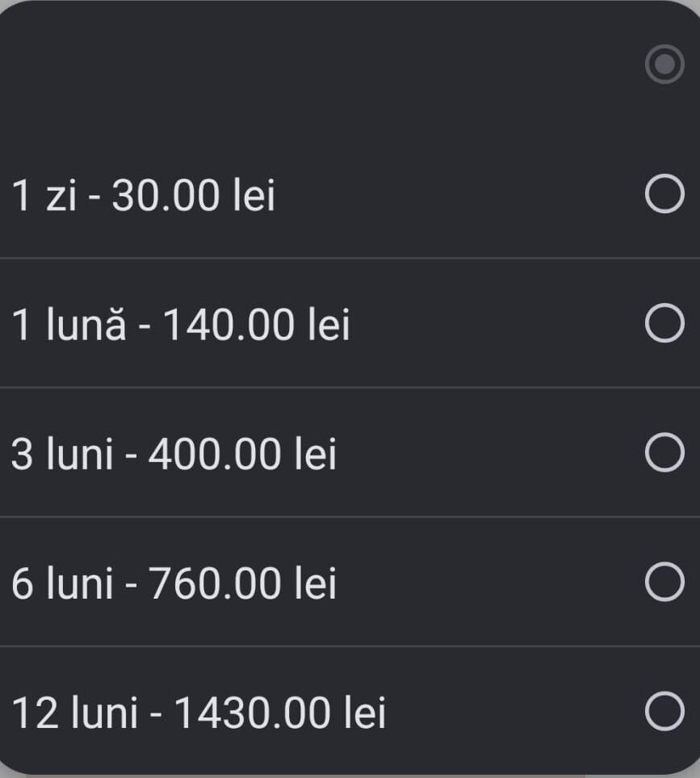
Task: Choose the 12 luni radio button
Action: tap(664, 712)
